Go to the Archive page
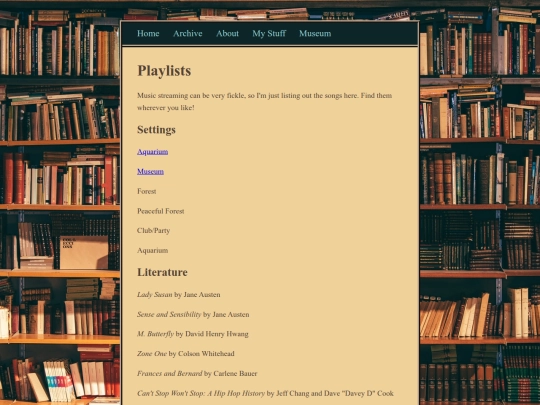The width and height of the screenshot is (540, 405). click(188, 33)
